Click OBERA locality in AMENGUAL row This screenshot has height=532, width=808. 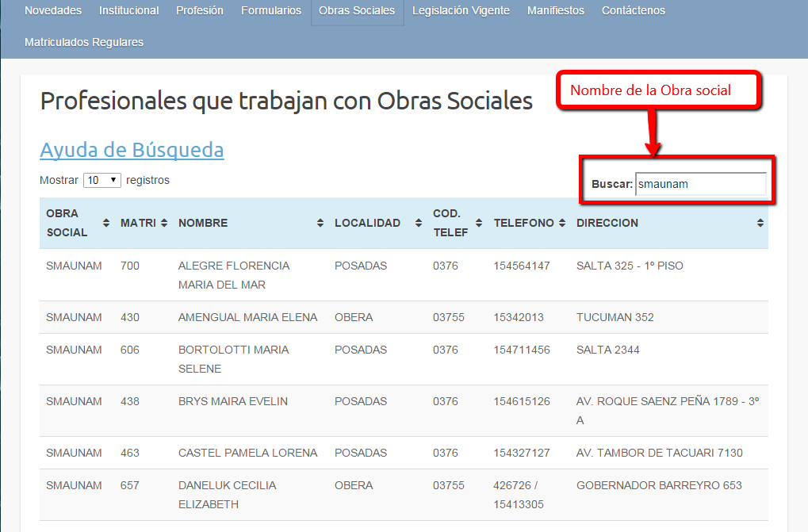point(354,317)
